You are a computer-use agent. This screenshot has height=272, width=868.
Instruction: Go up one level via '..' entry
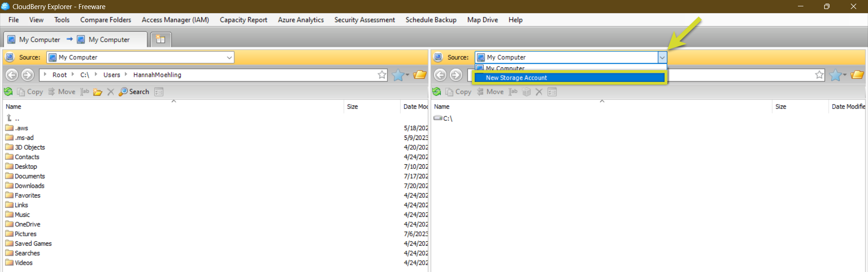point(13,118)
